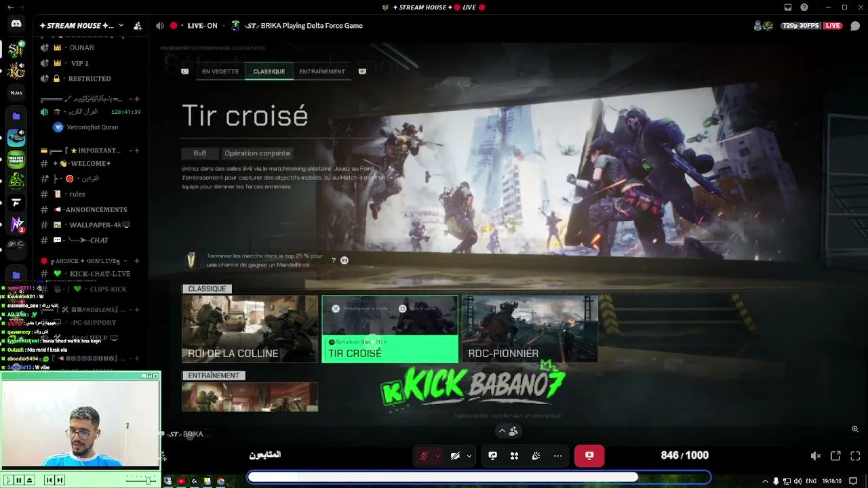Image resolution: width=868 pixels, height=488 pixels.
Task: Click the Opération conjointe tag
Action: click(x=257, y=153)
